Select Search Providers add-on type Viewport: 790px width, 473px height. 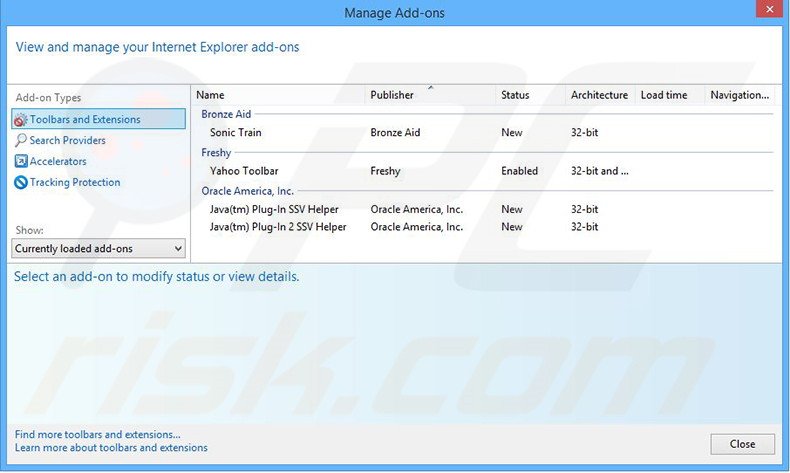coord(68,141)
